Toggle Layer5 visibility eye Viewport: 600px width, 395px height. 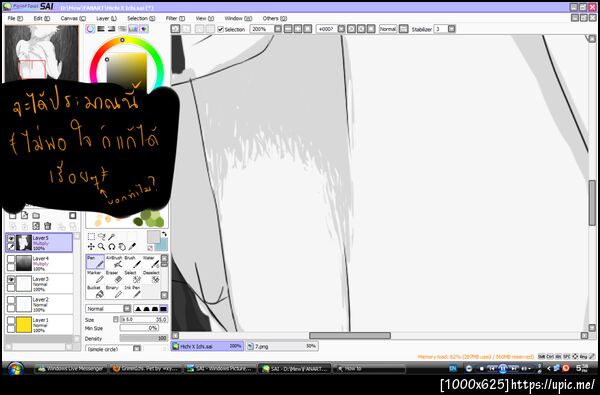point(11,238)
